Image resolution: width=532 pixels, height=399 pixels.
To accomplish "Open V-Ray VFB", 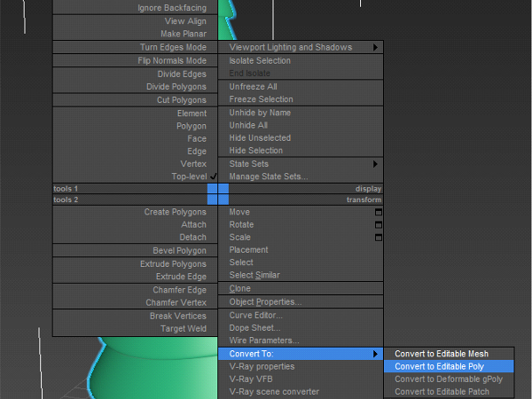I will (x=301, y=379).
